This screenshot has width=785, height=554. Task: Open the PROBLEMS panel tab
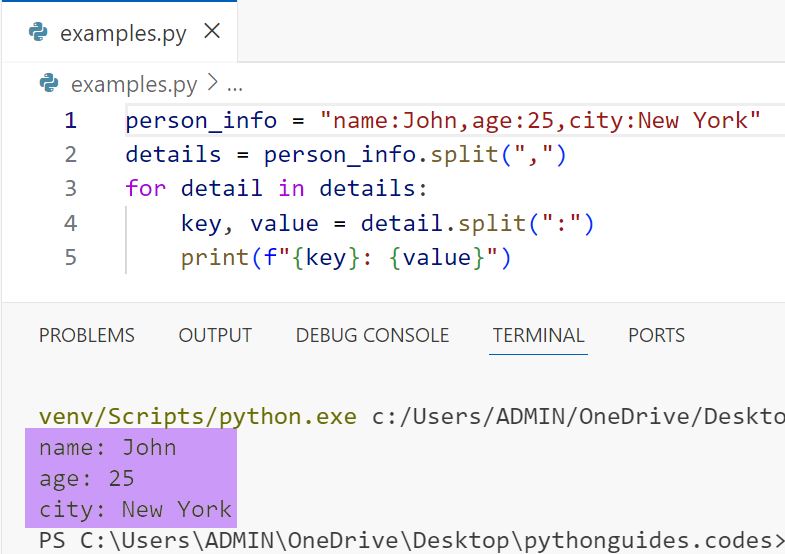pos(87,335)
